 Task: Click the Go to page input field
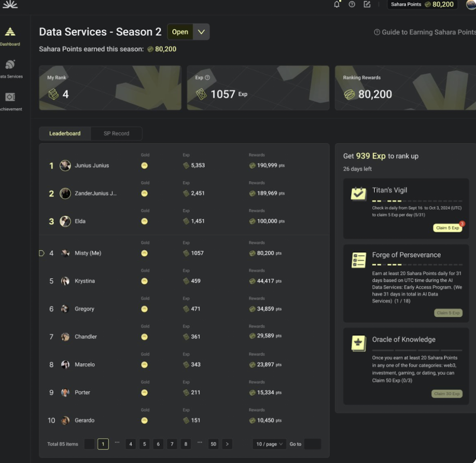(x=312, y=444)
